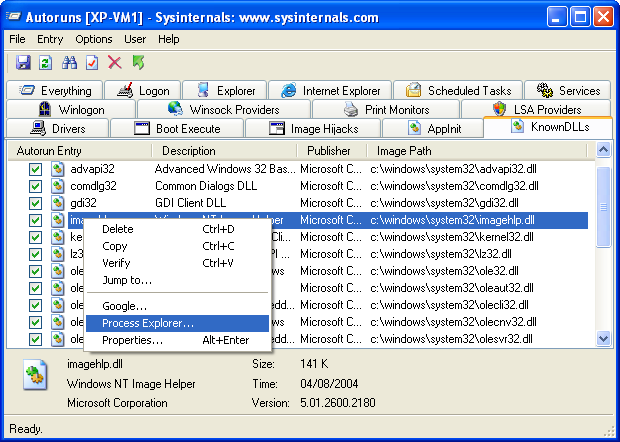Screen dimensions: 620x442
Task: Uncheck the imagehlp entry checkbox
Action: click(36, 221)
